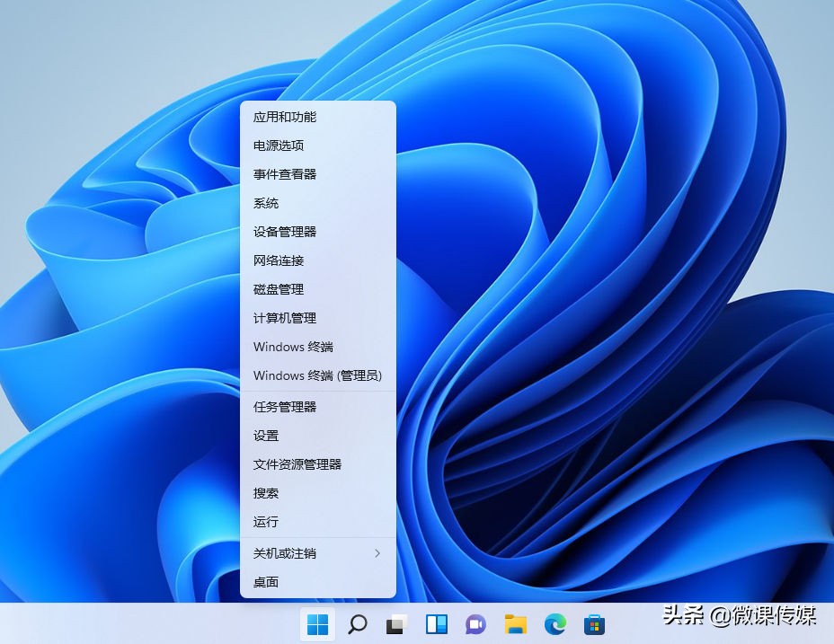Click 桌面 at the menu bottom

click(x=266, y=582)
